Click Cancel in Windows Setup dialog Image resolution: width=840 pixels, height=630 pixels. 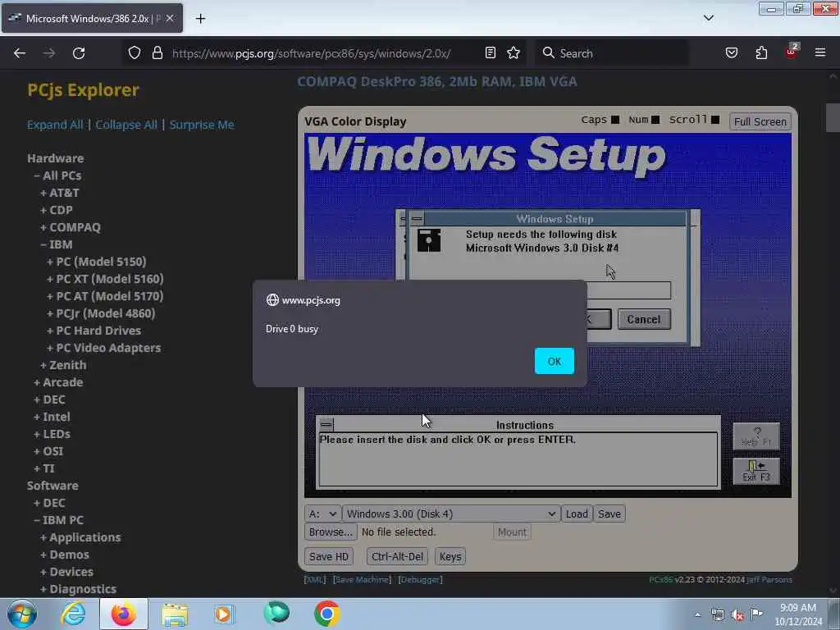(x=643, y=319)
